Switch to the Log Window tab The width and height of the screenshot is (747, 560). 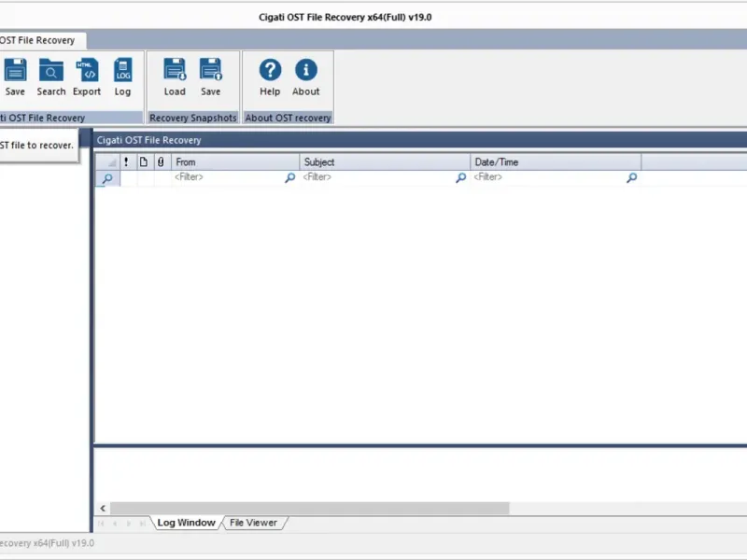(x=186, y=523)
